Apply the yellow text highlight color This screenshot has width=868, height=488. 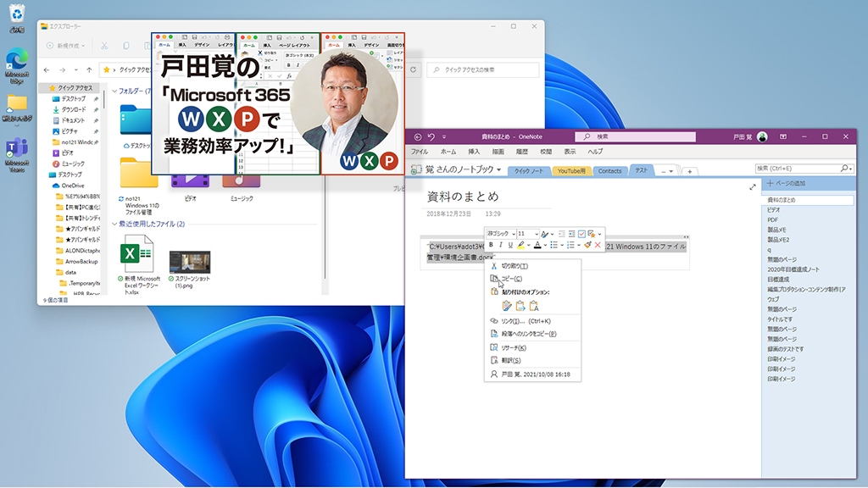click(x=521, y=245)
